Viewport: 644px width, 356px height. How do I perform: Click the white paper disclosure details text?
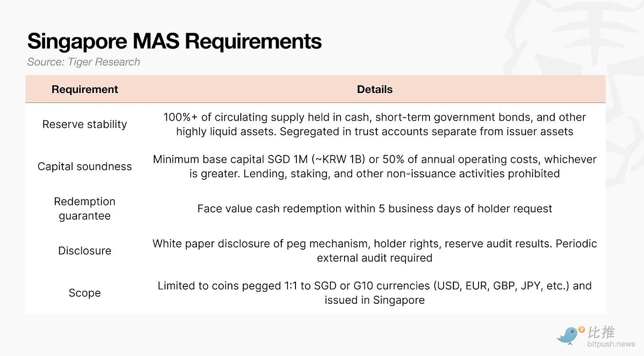[x=375, y=244]
